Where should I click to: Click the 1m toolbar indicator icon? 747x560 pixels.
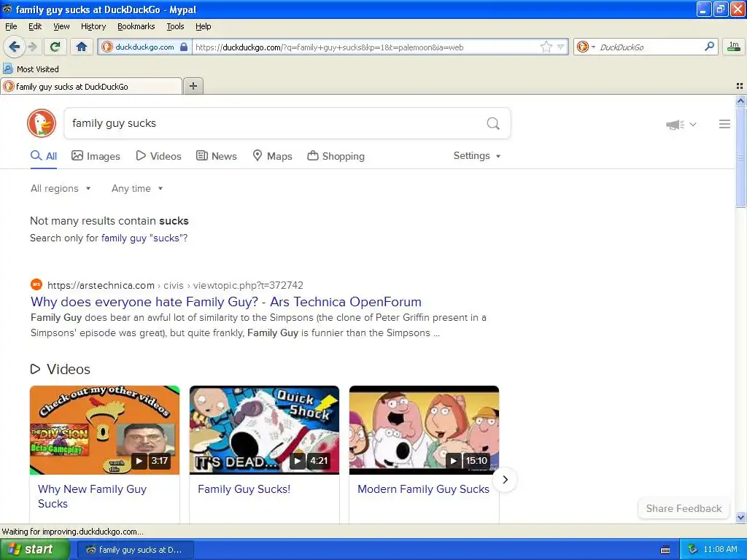[734, 47]
